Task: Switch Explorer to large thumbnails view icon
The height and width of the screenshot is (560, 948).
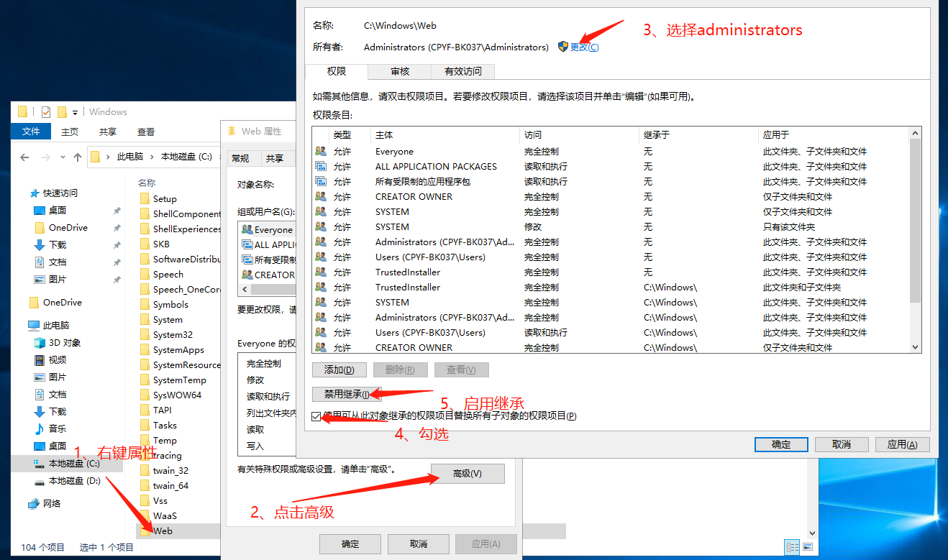Action: coord(807,548)
